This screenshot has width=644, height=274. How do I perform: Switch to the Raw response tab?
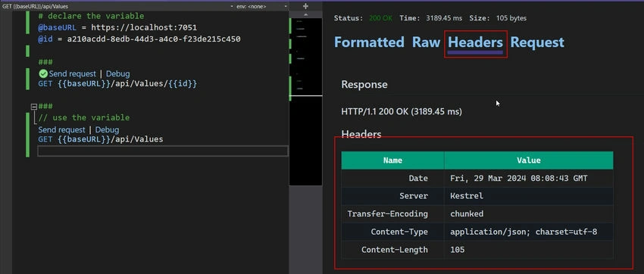pyautogui.click(x=426, y=42)
